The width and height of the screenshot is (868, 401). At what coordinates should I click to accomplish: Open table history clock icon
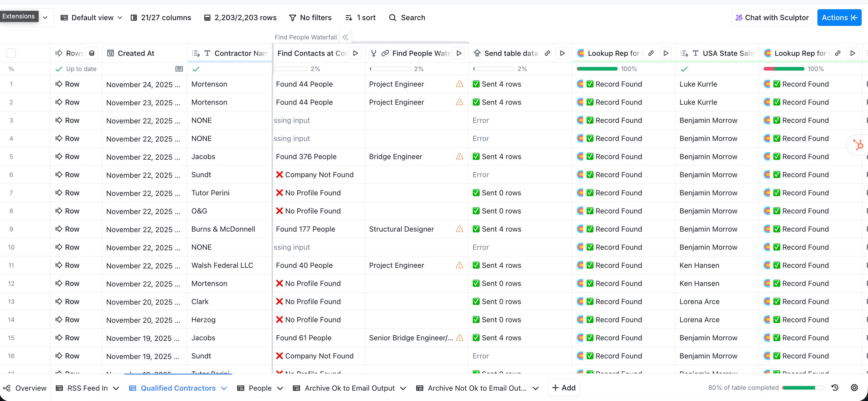835,388
